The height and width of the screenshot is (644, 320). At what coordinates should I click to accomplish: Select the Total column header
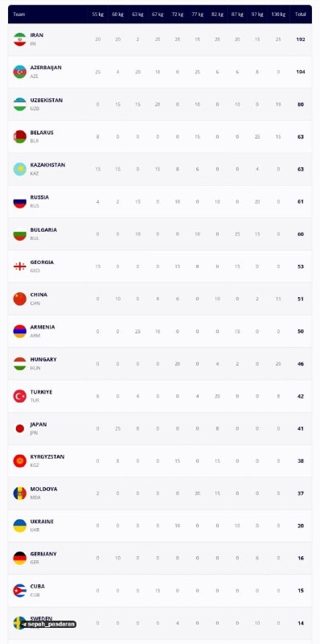tap(301, 14)
